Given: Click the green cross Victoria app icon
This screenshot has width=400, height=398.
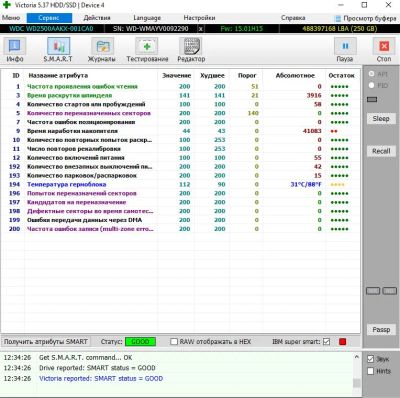Looking at the screenshot, I should [x=6, y=5].
